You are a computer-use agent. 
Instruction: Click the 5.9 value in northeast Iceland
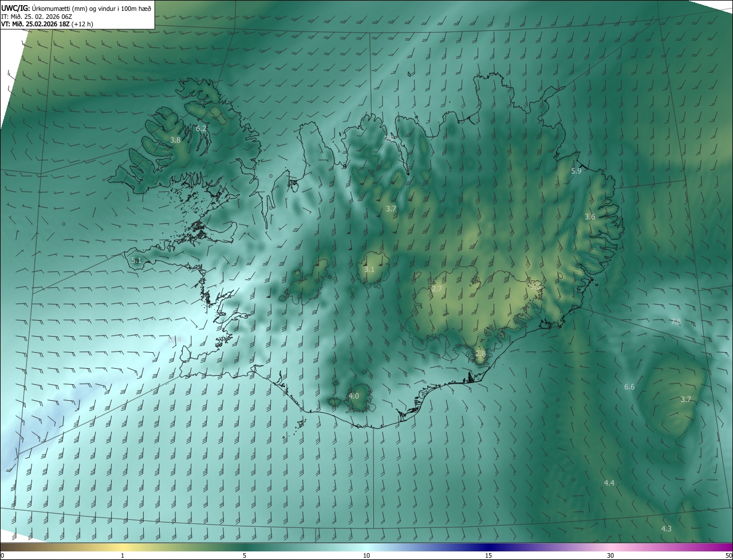point(576,171)
